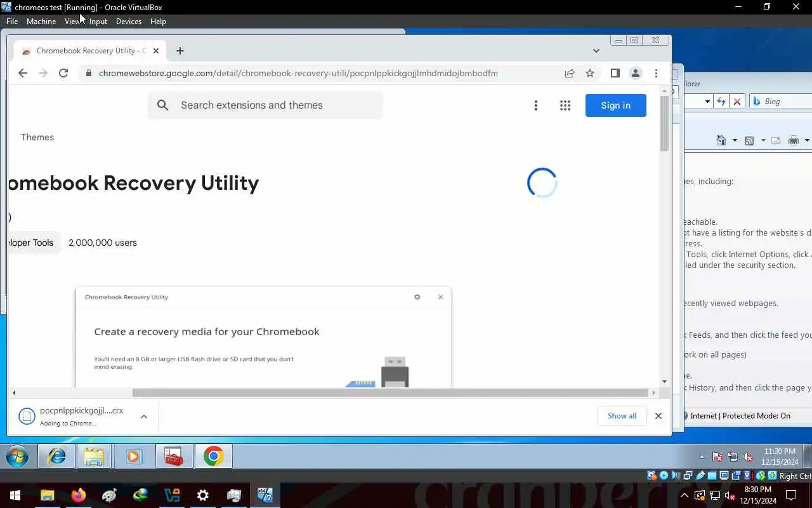Focus the Search extensions and themes field
812x508 pixels.
[265, 105]
